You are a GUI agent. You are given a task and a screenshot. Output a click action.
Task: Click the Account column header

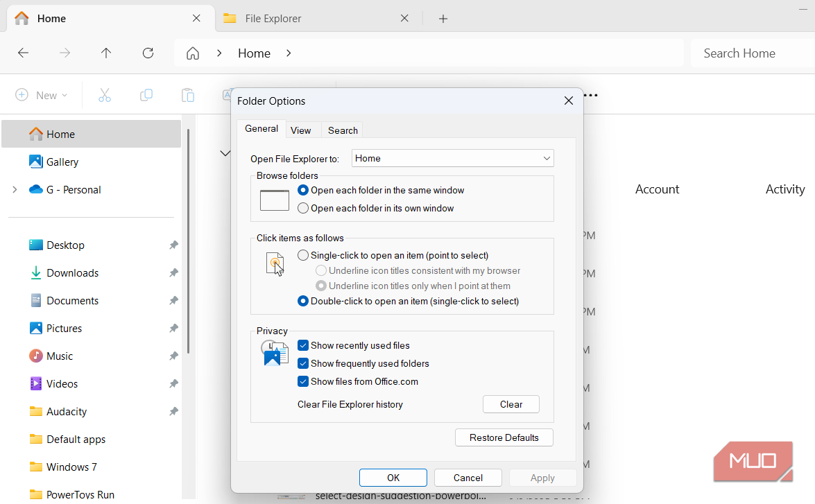(657, 189)
